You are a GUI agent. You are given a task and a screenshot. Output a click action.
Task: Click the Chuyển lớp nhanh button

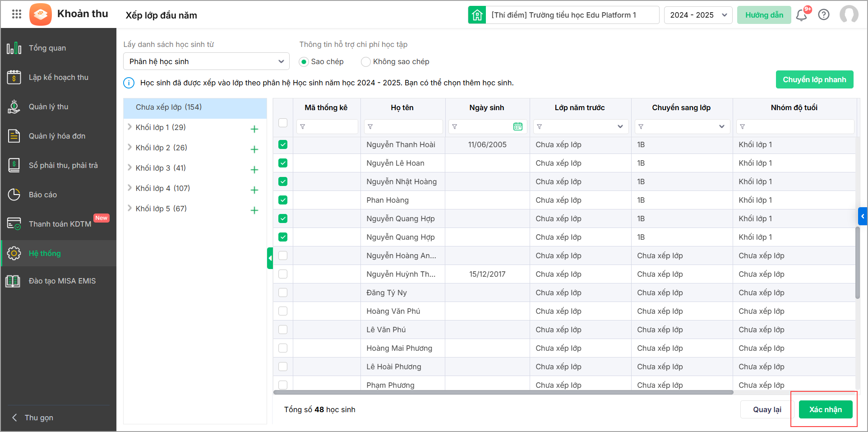[814, 79]
